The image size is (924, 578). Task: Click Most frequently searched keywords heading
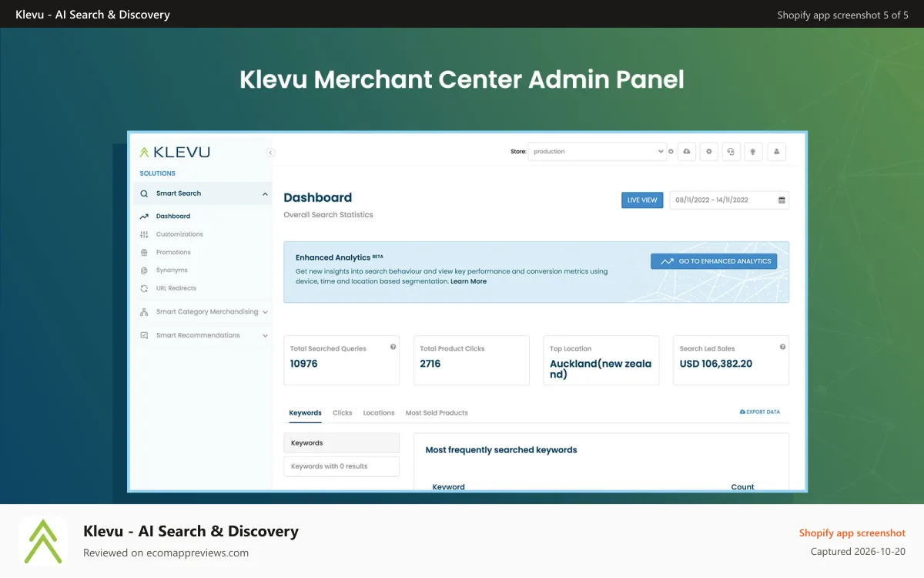(x=501, y=450)
